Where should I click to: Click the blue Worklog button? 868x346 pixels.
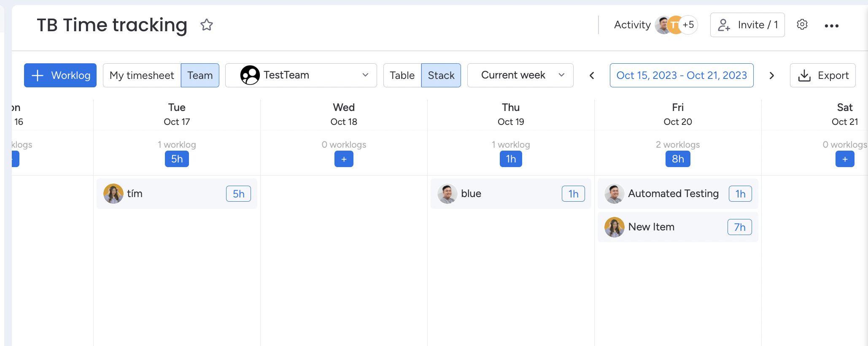[x=60, y=76]
